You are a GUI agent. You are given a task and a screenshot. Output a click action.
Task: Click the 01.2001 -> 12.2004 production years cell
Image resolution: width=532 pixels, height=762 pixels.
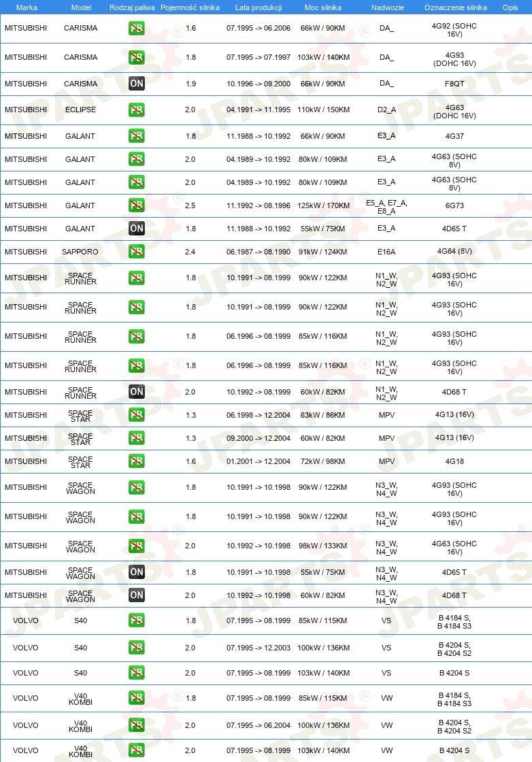tap(259, 461)
